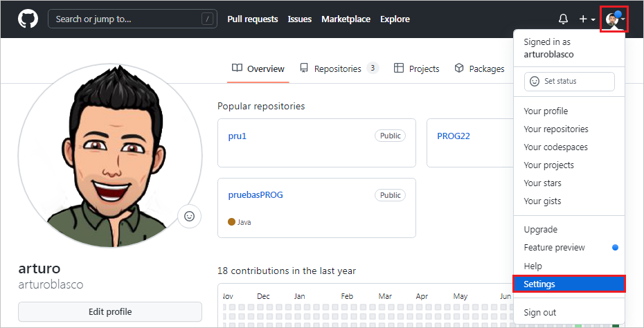Open Settings from the user menu

click(x=569, y=284)
